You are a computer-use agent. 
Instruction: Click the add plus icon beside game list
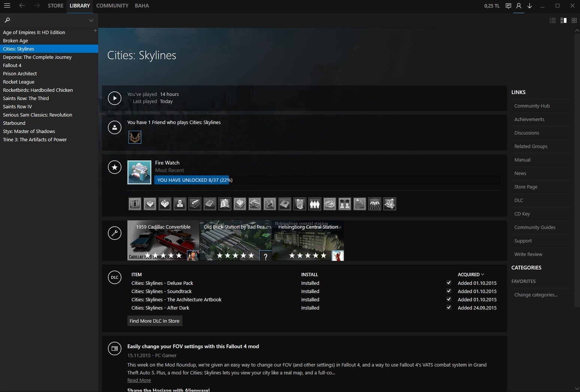[95, 31]
